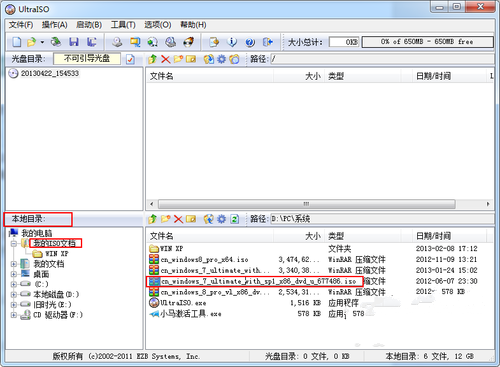This screenshot has width=500, height=367.
Task: Click the Rename icon in local pane toolbar
Action: (x=191, y=219)
